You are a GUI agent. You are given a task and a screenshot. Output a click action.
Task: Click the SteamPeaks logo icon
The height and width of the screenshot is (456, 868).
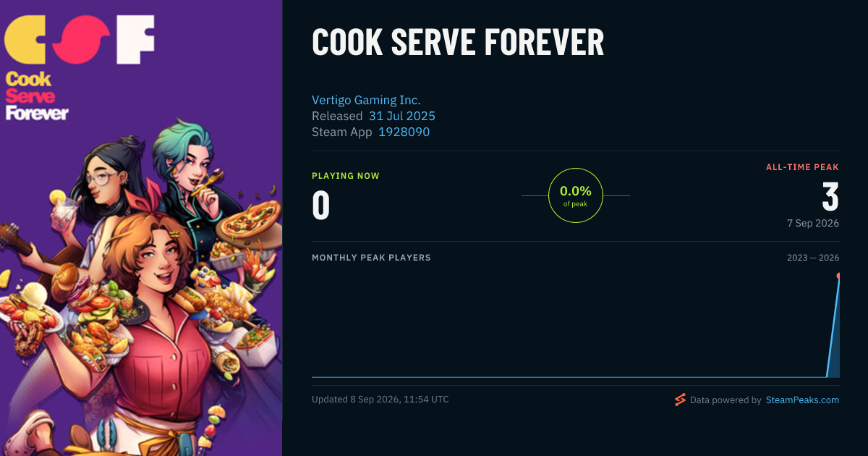[679, 400]
